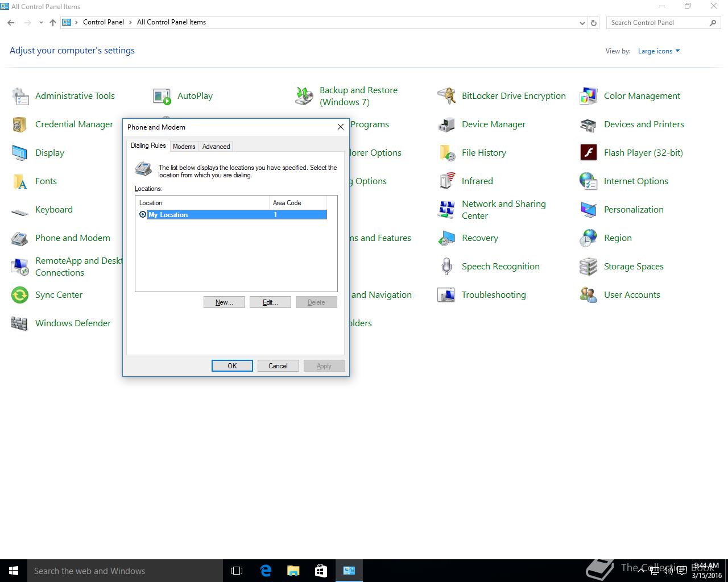The height and width of the screenshot is (582, 728).
Task: Open recent locations dropdown arrow
Action: pyautogui.click(x=41, y=23)
